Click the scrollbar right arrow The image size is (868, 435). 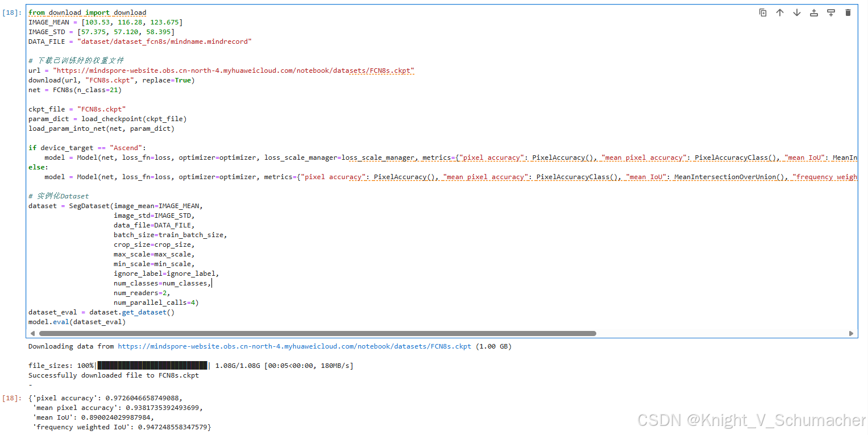(851, 333)
